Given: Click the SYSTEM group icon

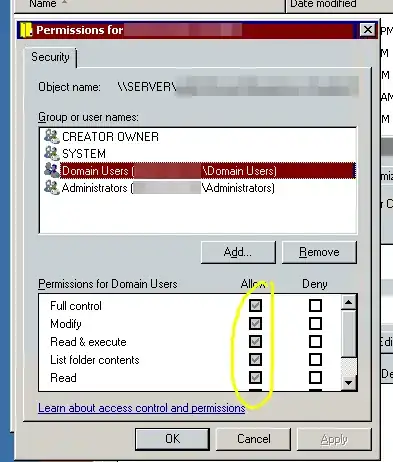Looking at the screenshot, I should 52,153.
